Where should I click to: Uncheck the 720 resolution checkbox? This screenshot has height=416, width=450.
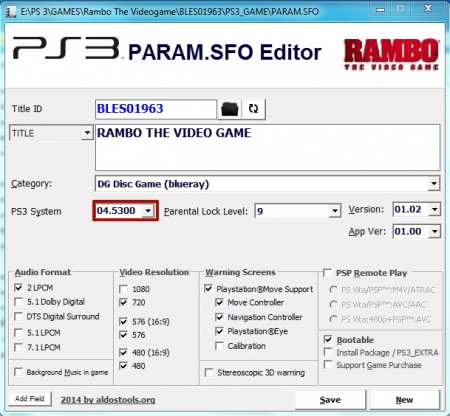pyautogui.click(x=123, y=302)
